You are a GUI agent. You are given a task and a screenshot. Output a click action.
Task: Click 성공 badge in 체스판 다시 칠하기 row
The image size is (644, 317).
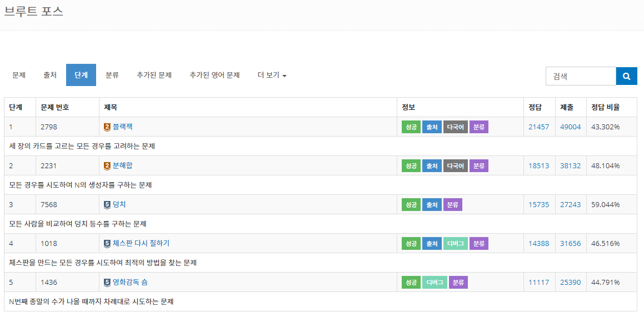tap(411, 243)
